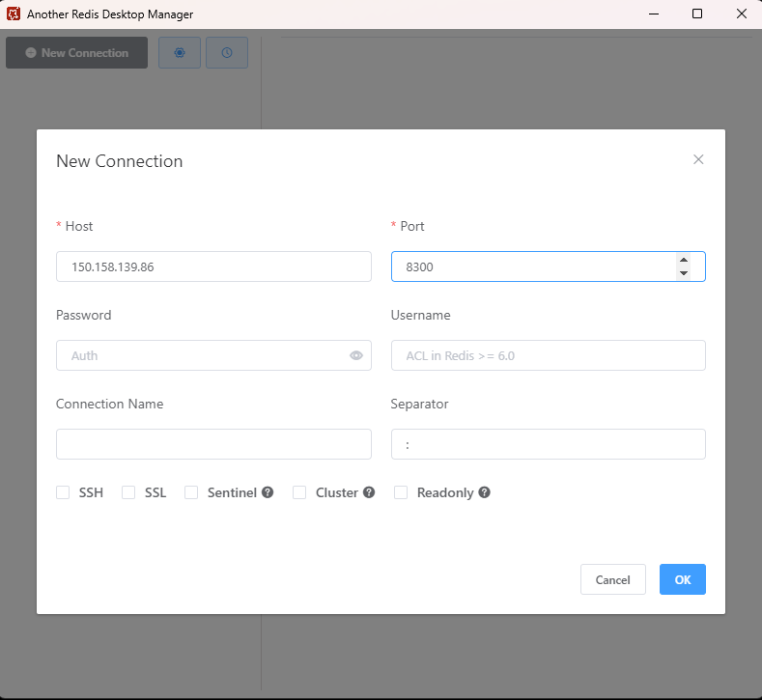
Task: Open the command log clock icon
Action: tap(227, 52)
